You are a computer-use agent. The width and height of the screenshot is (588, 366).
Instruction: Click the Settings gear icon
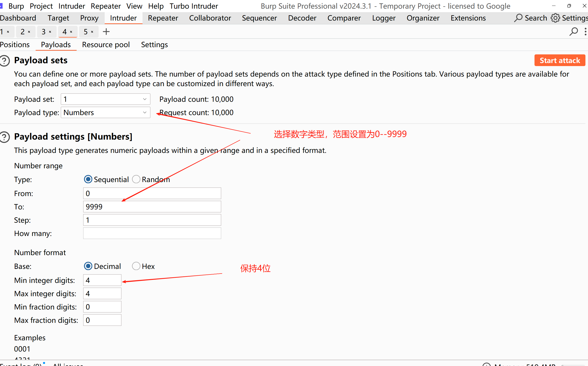click(555, 18)
